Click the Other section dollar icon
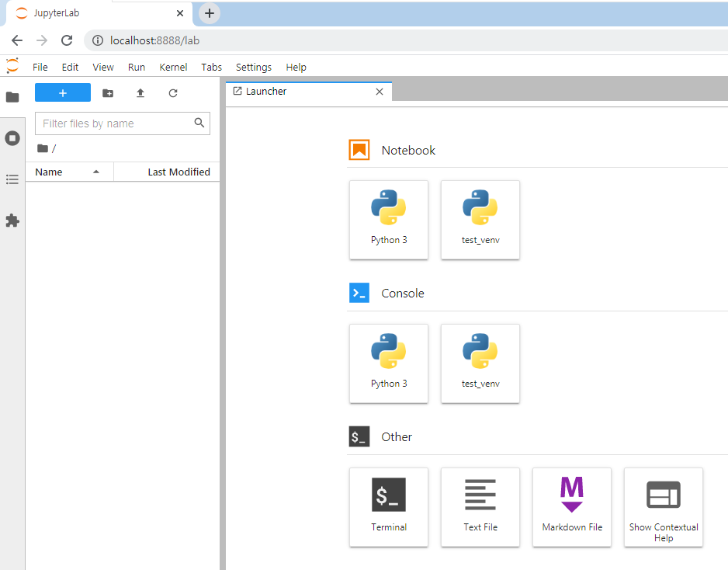The height and width of the screenshot is (570, 728). click(359, 436)
